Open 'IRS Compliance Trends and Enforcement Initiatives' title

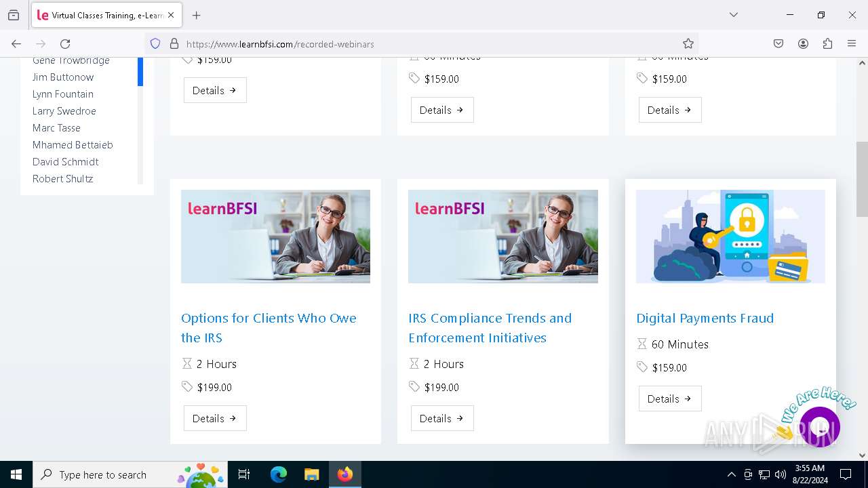490,328
